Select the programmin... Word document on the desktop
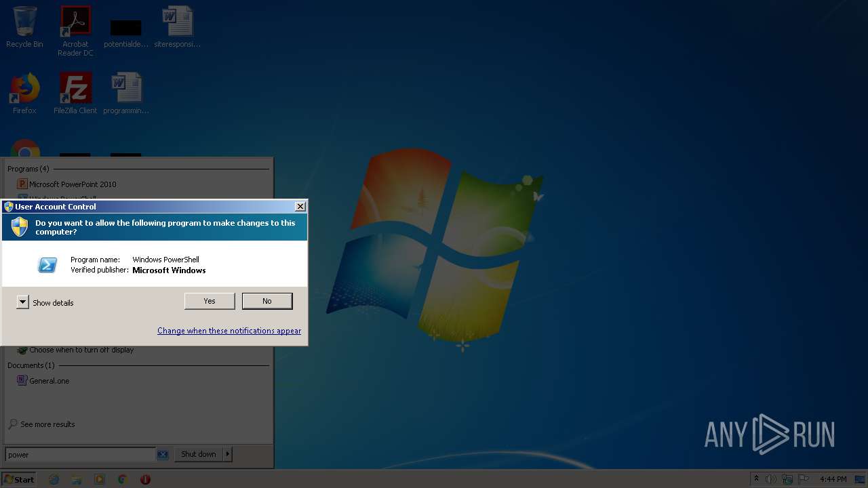 [x=126, y=94]
